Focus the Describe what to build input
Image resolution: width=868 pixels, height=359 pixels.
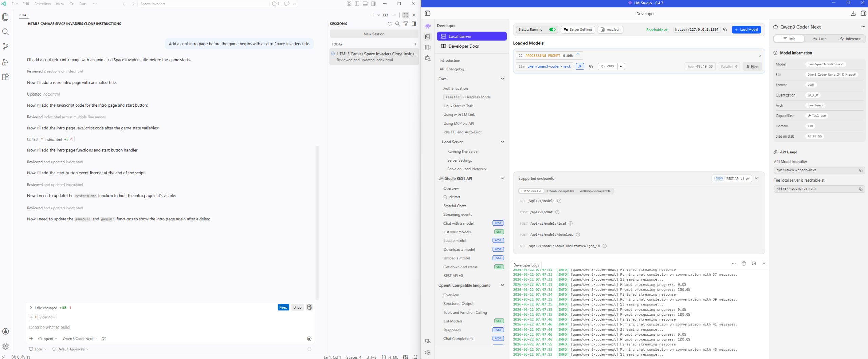pos(170,327)
